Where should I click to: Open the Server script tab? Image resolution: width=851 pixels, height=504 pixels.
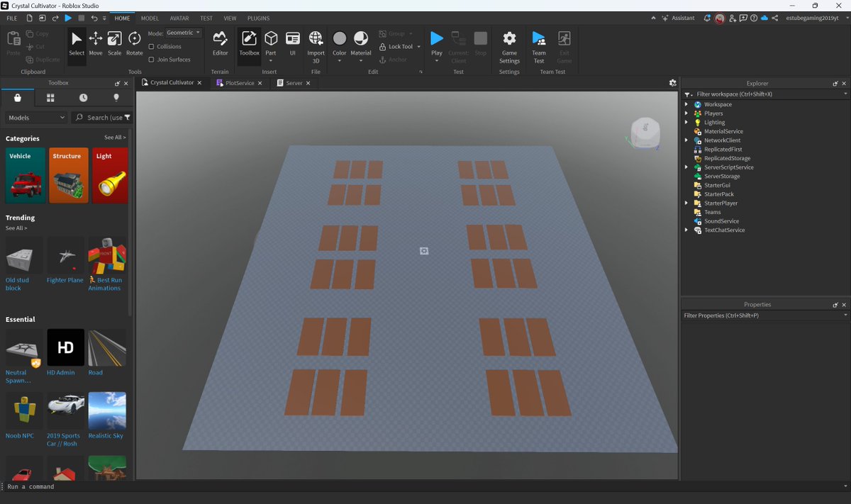point(294,83)
